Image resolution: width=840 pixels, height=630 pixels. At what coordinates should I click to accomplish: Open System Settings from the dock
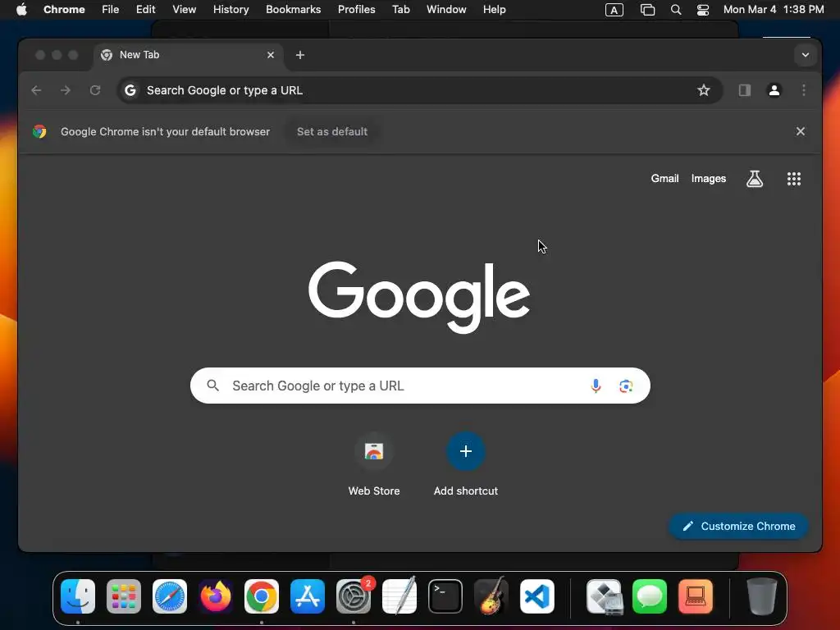(354, 596)
